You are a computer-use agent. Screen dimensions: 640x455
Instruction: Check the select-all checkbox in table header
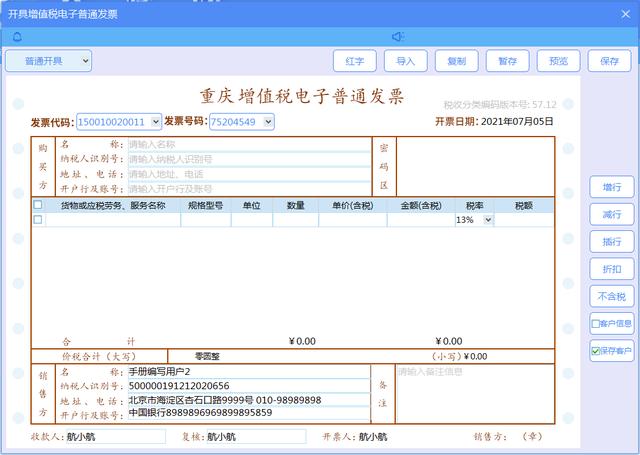click(38, 205)
